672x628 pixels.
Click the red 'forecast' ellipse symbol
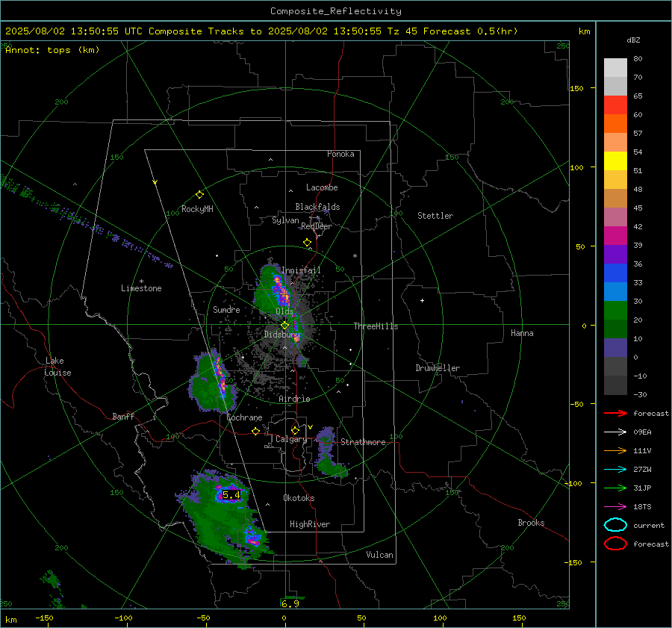(x=615, y=544)
